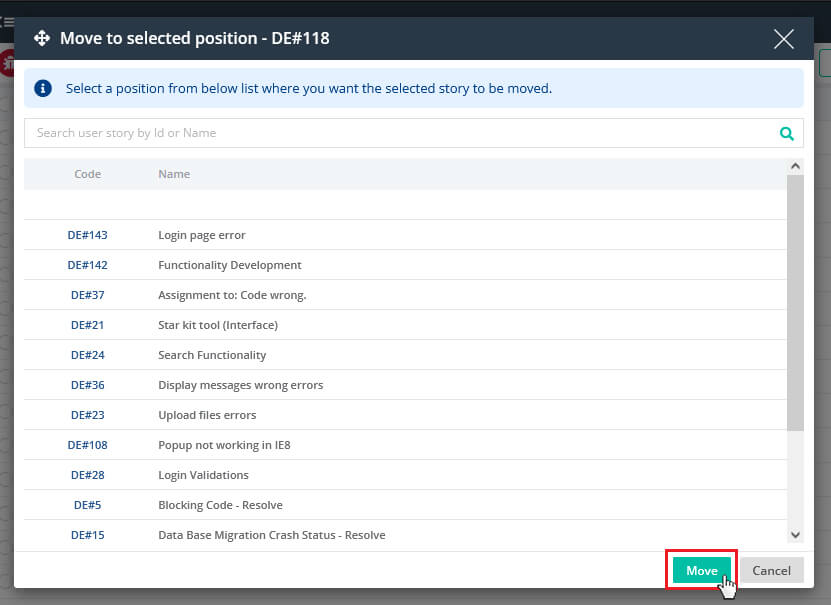Click the move arrows icon in title
The height and width of the screenshot is (605, 831).
[x=42, y=38]
